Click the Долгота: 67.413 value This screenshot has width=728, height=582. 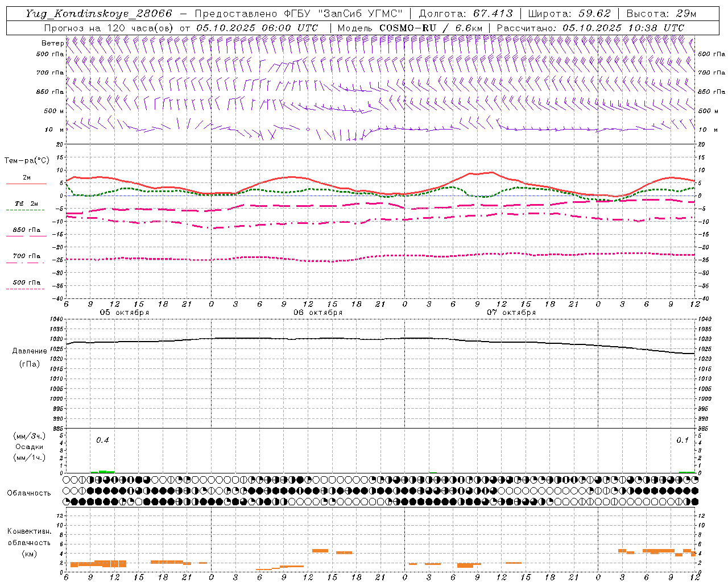coord(466,14)
